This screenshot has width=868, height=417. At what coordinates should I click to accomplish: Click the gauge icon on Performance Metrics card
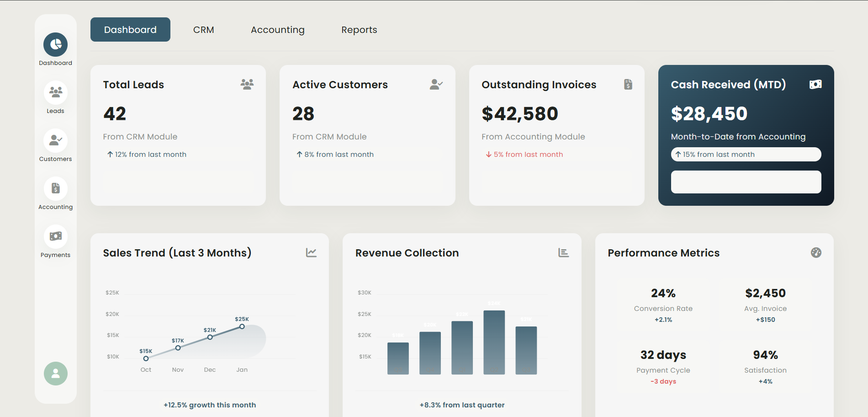click(x=816, y=252)
